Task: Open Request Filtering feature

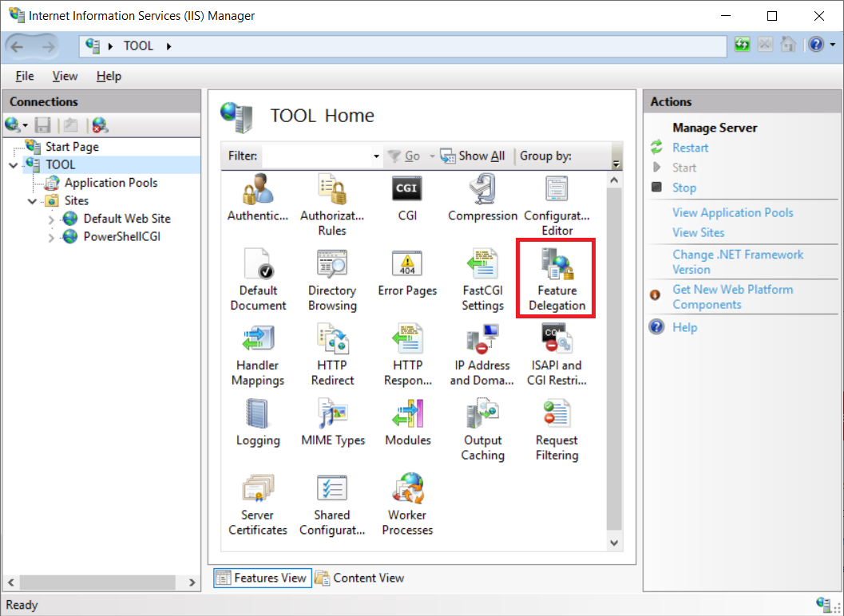Action: point(557,429)
